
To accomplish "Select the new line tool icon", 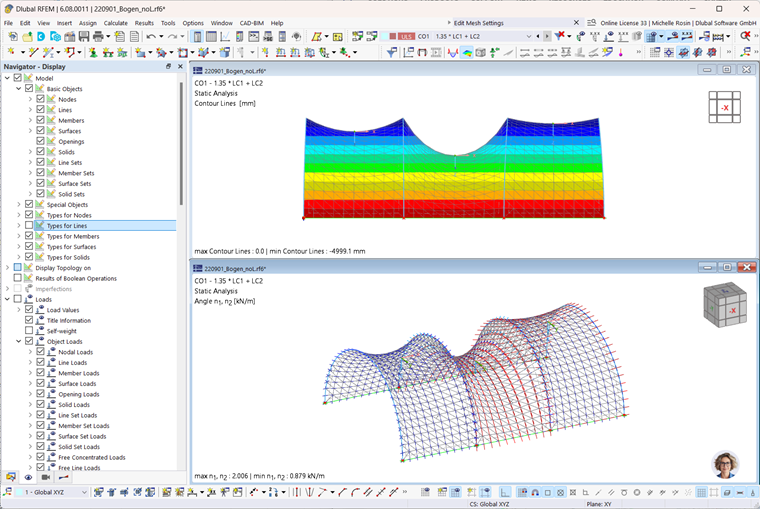I will point(33,52).
